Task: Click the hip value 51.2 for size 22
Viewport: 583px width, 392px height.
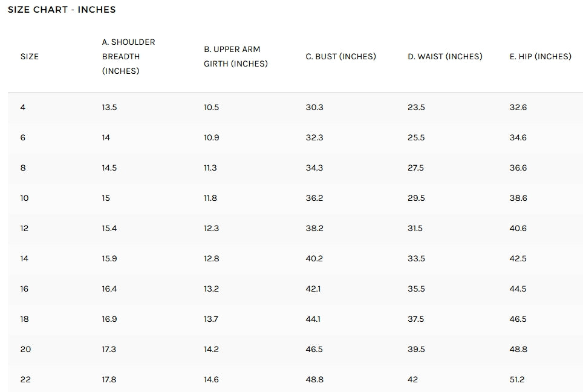Action: click(517, 379)
